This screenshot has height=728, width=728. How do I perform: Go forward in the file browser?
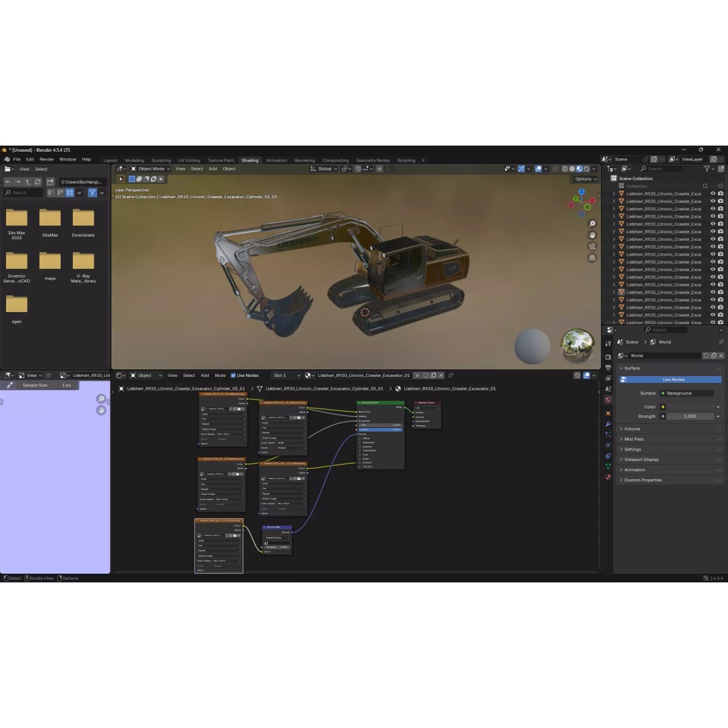click(x=18, y=182)
